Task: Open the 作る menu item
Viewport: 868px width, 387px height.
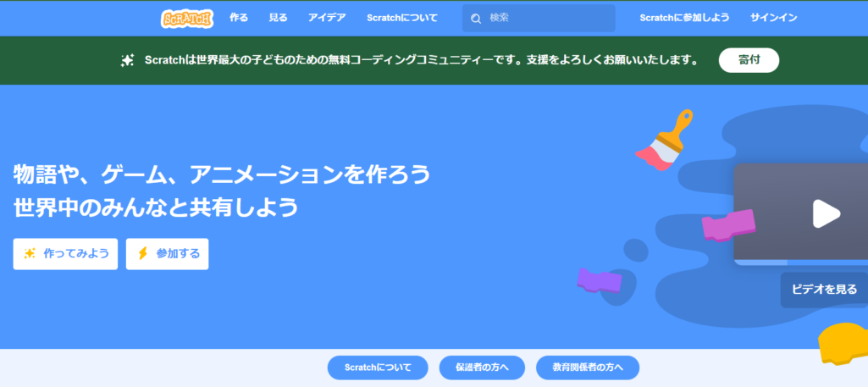Action: (239, 18)
